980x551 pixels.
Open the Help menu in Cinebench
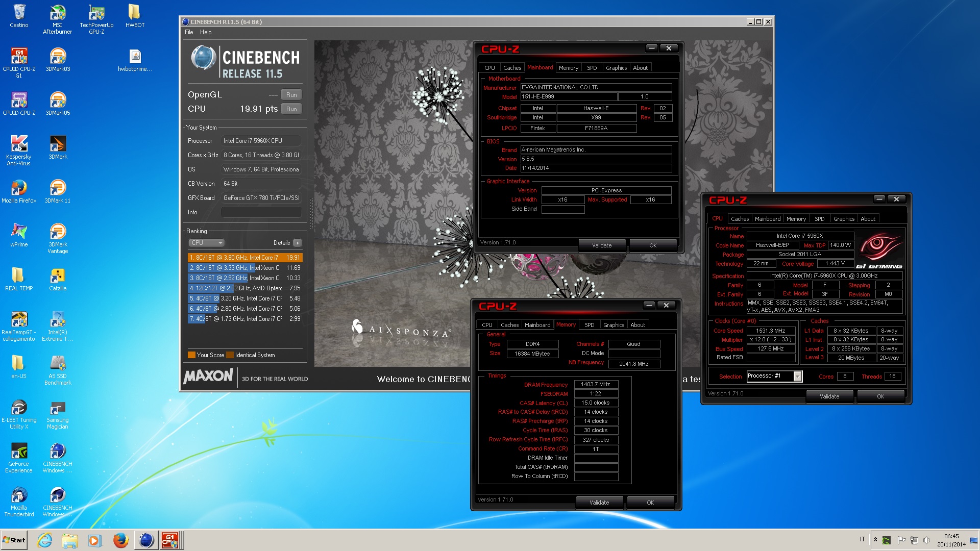click(206, 32)
